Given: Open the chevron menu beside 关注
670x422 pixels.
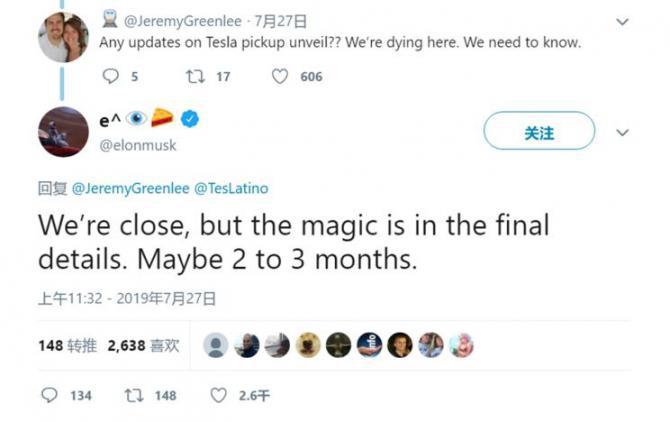Looking at the screenshot, I should [x=622, y=132].
